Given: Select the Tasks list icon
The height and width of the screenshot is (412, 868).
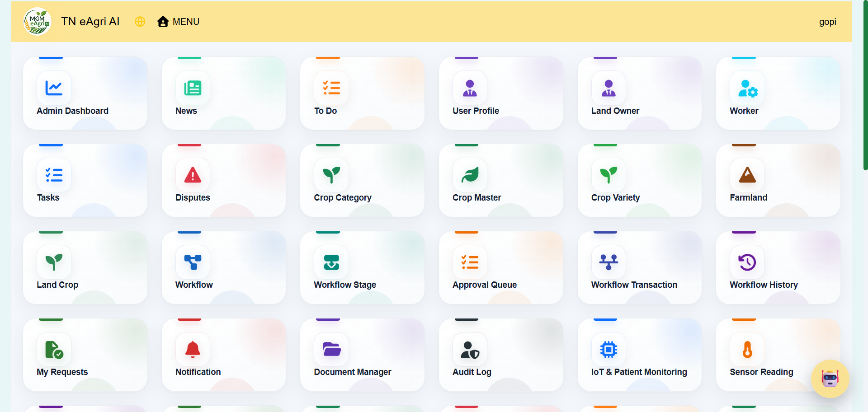Looking at the screenshot, I should (54, 175).
